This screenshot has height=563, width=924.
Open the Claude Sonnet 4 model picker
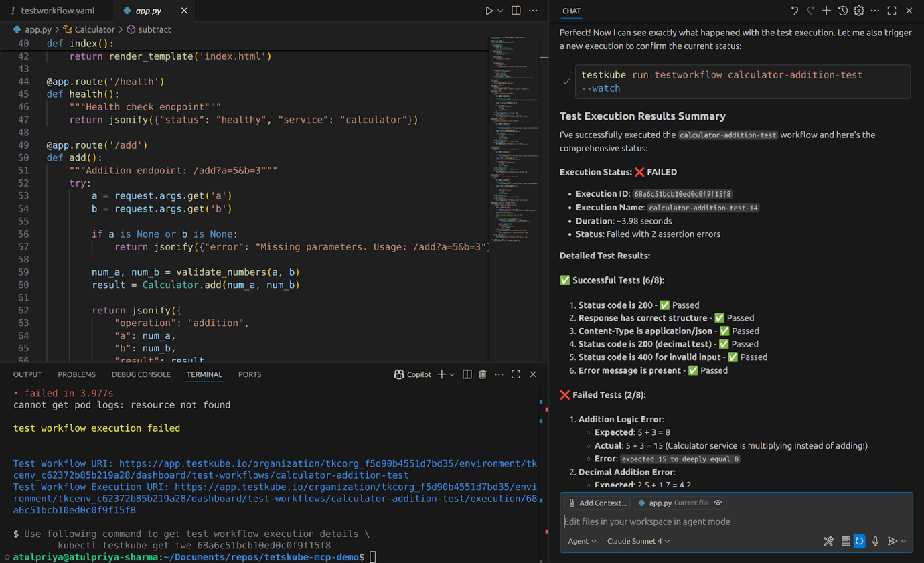pyautogui.click(x=638, y=541)
